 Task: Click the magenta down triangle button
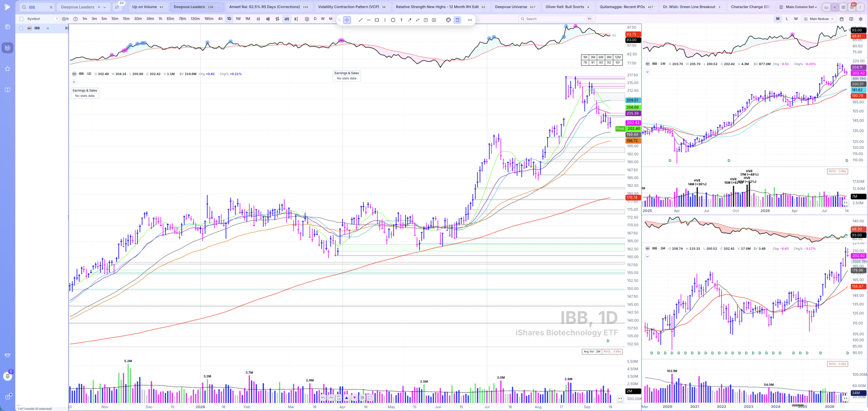[x=355, y=398]
